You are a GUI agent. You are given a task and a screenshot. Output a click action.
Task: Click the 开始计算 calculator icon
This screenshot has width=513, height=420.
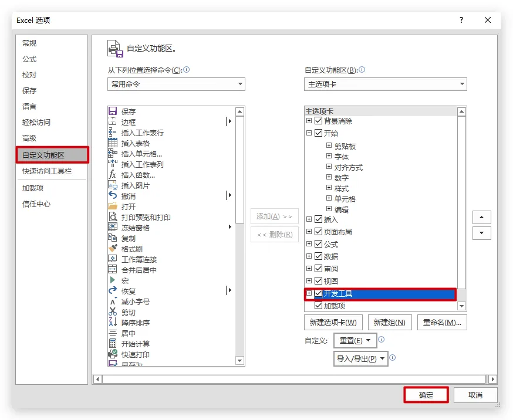point(113,343)
